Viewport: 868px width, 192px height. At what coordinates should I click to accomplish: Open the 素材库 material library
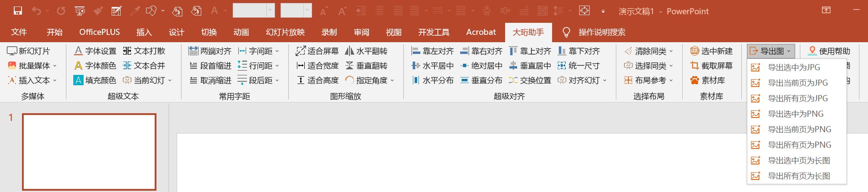[x=707, y=80]
